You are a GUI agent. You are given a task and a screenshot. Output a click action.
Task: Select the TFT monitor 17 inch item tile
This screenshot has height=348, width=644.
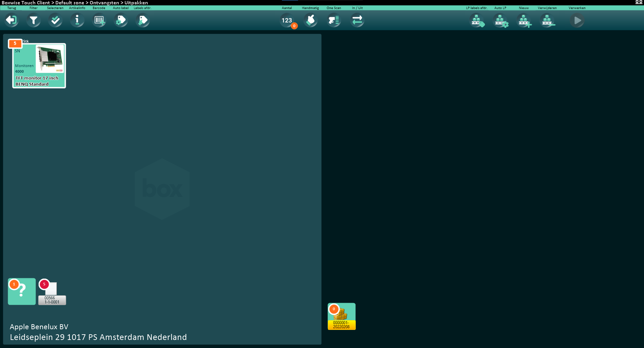[39, 66]
